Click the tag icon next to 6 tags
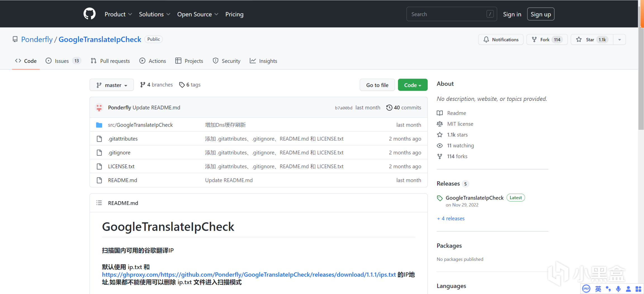 182,85
